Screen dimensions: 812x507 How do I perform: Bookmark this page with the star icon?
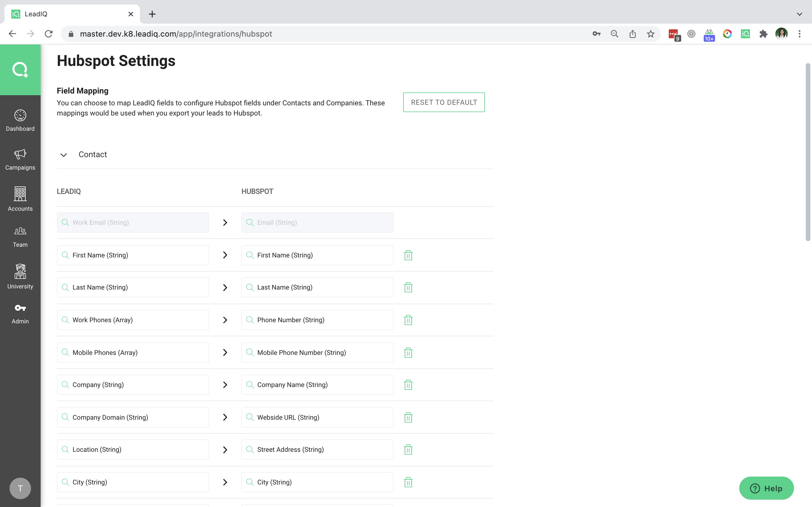[650, 34]
